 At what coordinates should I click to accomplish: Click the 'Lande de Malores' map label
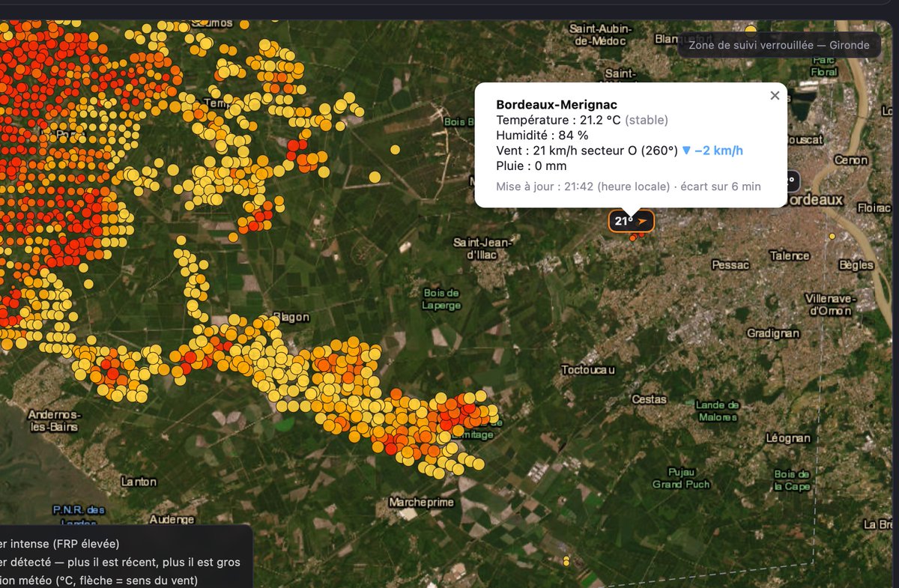point(718,410)
